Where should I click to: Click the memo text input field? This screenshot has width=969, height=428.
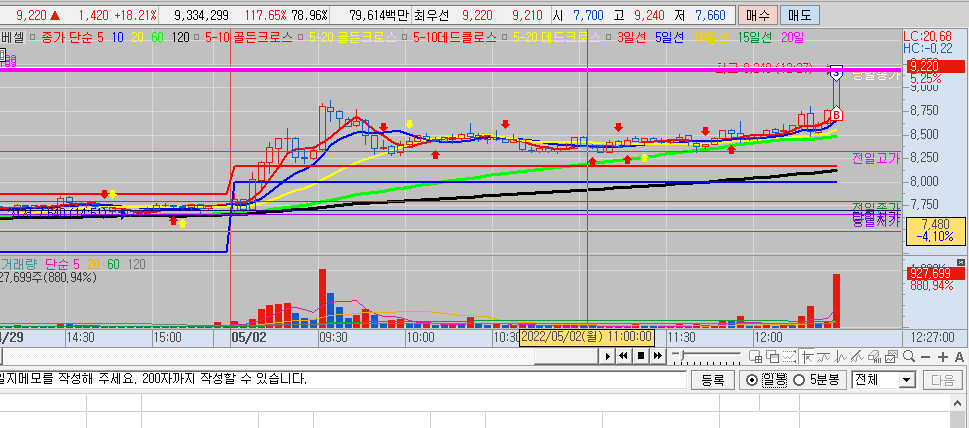pos(343,379)
